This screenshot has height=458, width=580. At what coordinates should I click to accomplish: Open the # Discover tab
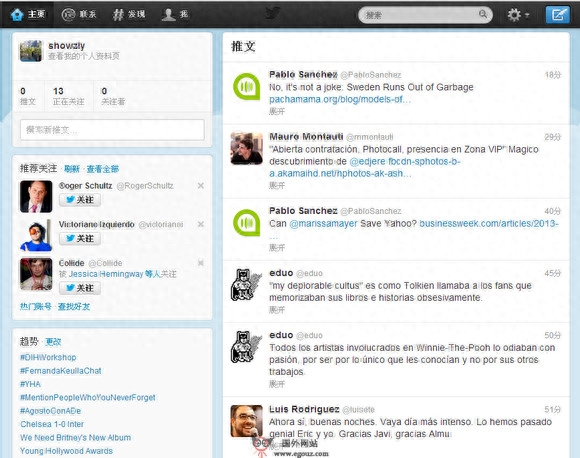click(x=129, y=14)
